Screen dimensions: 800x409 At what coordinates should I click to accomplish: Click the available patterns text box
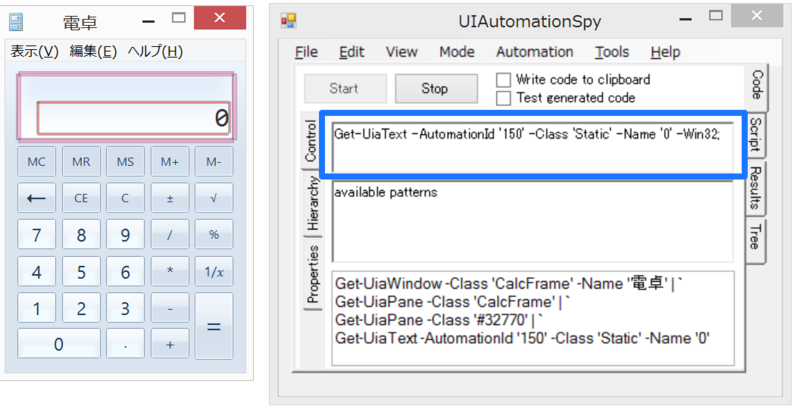click(x=533, y=222)
